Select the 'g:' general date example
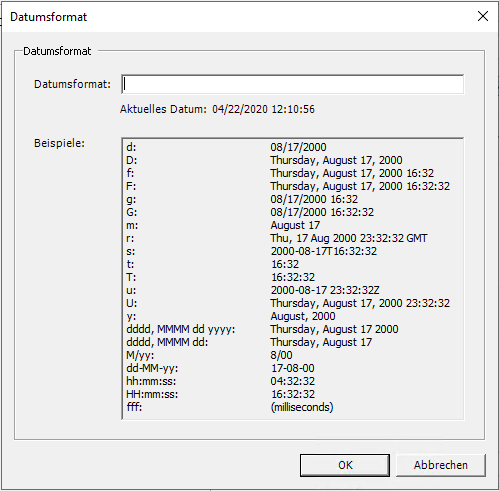Viewport: 499px width, 491px height. pyautogui.click(x=292, y=199)
